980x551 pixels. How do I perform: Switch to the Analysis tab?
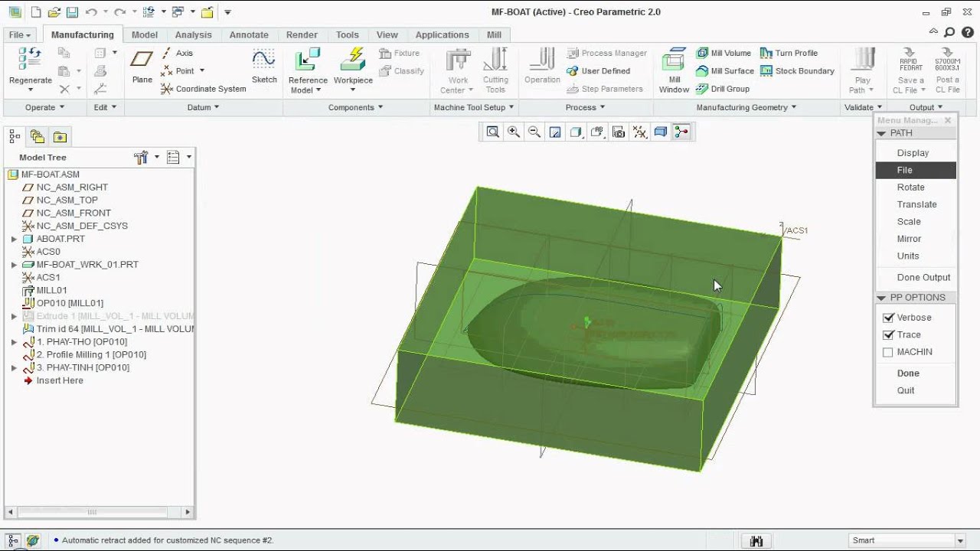193,35
